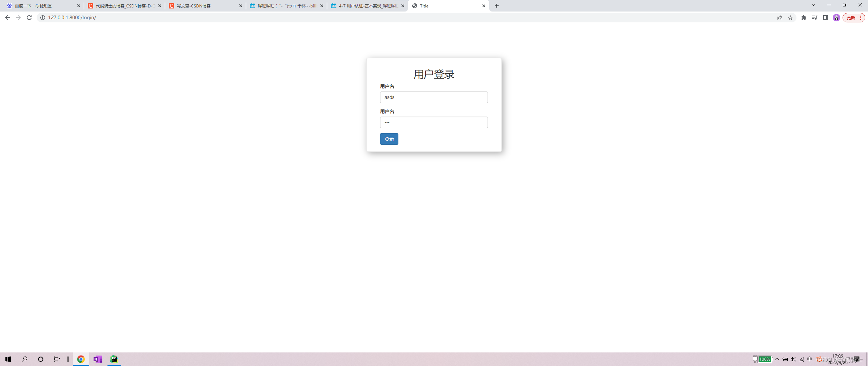
Task: Open OneNote from the taskbar
Action: tap(98, 359)
